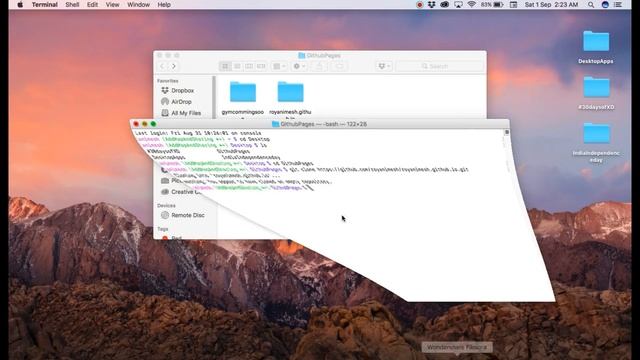Open Finder action gear dropdown
This screenshot has width=640, height=360.
(x=299, y=66)
